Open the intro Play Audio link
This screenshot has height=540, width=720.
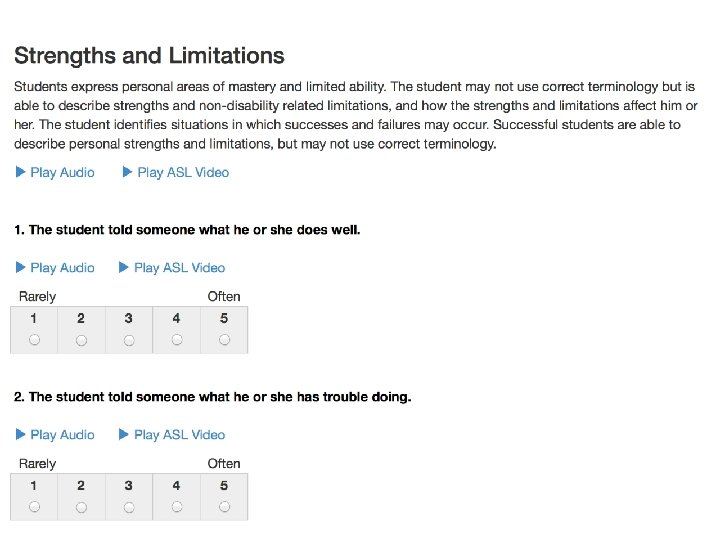pyautogui.click(x=62, y=172)
